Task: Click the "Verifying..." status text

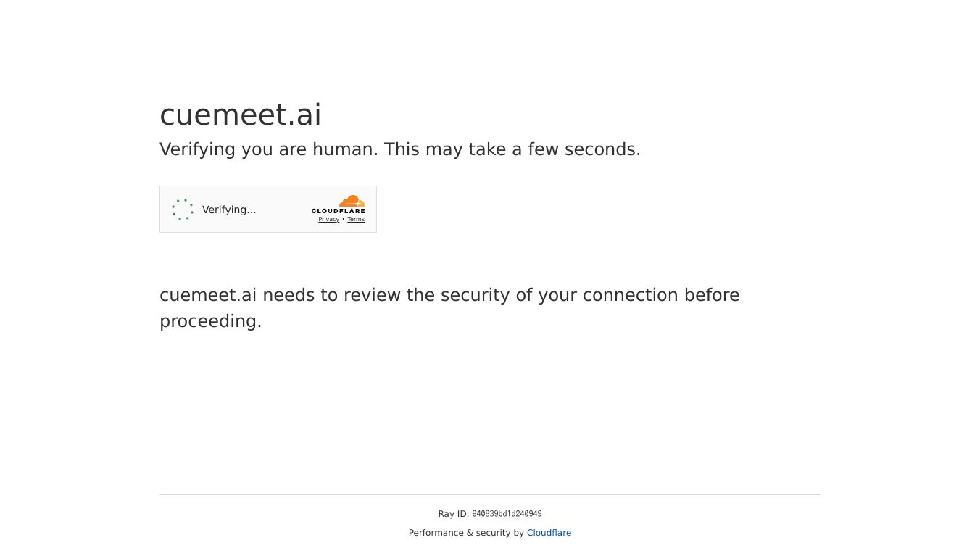Action: tap(229, 210)
